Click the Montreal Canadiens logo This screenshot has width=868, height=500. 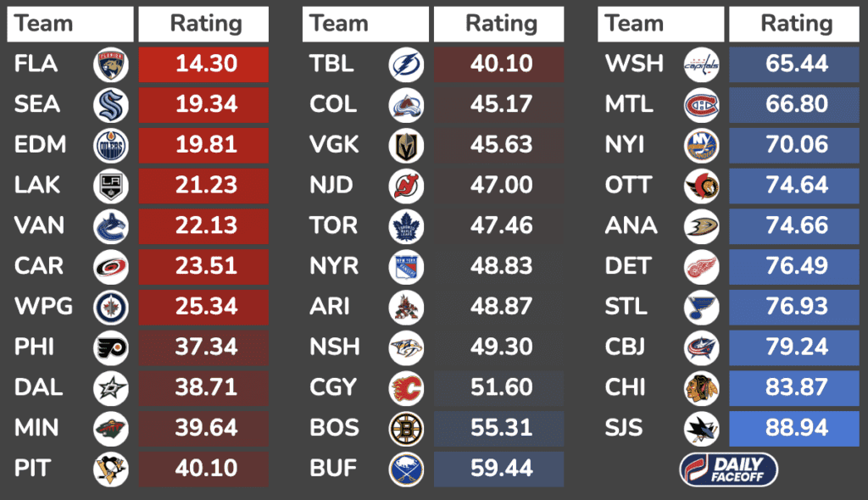click(x=701, y=105)
